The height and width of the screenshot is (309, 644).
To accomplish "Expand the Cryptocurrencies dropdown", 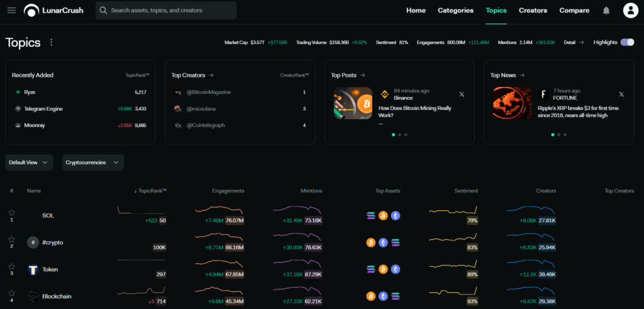I will (x=93, y=162).
